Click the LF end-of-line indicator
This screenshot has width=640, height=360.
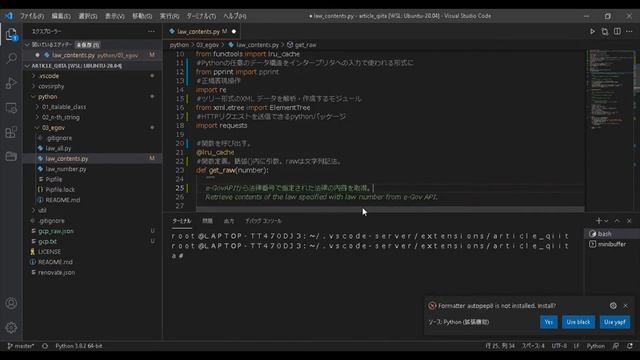pos(576,346)
